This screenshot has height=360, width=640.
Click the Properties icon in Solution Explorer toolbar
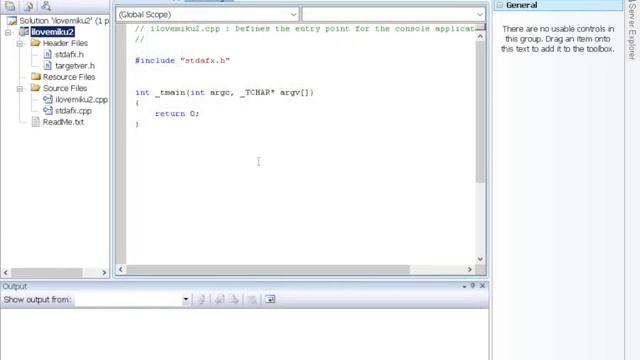[10, 6]
